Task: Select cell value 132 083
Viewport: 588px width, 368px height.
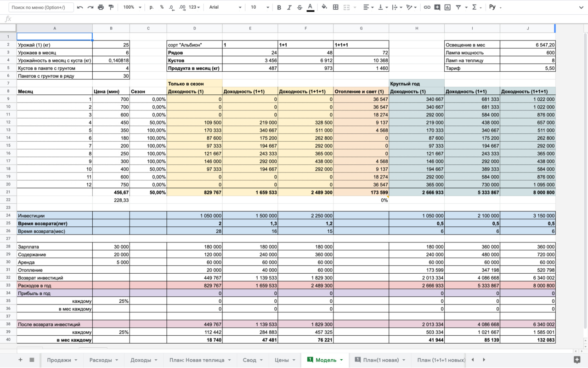Action: click(x=528, y=340)
